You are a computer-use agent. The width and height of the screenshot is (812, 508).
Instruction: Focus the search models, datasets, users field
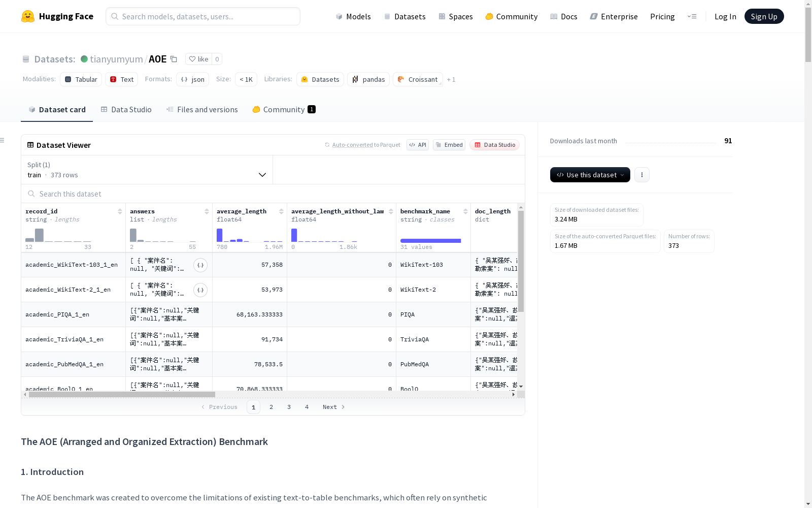coord(203,16)
